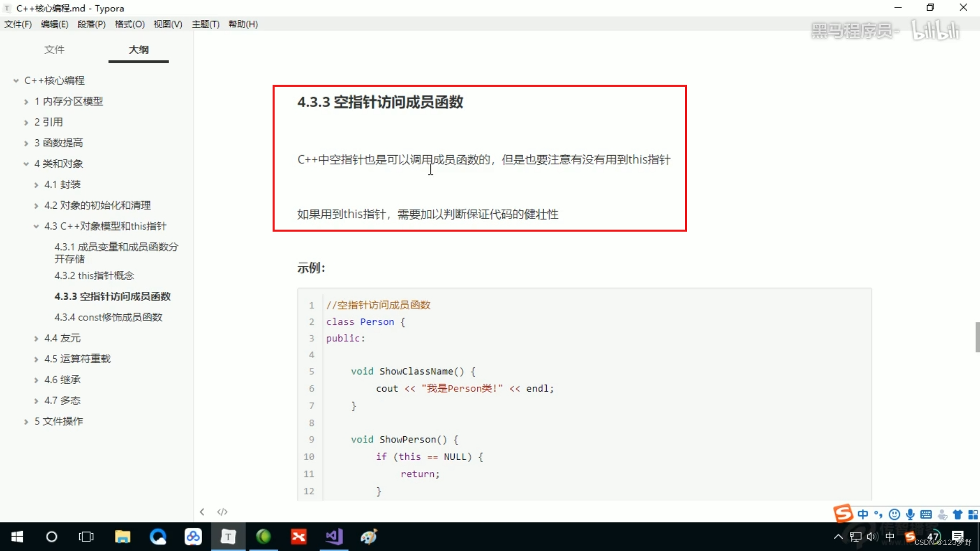
Task: Switch to Typora taskbar icon
Action: coord(228,537)
